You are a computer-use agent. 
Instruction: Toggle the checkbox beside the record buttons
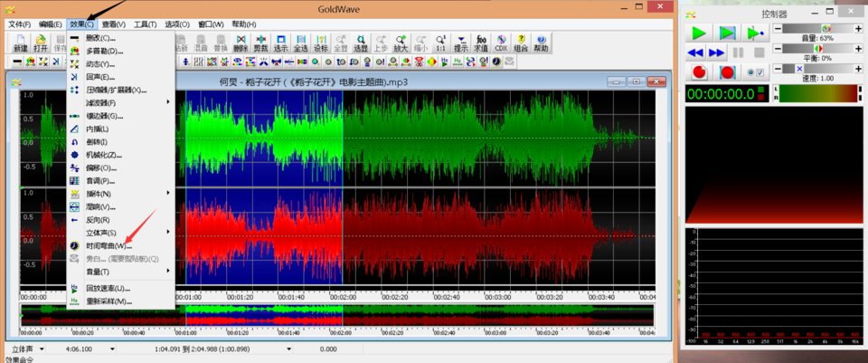click(x=759, y=72)
